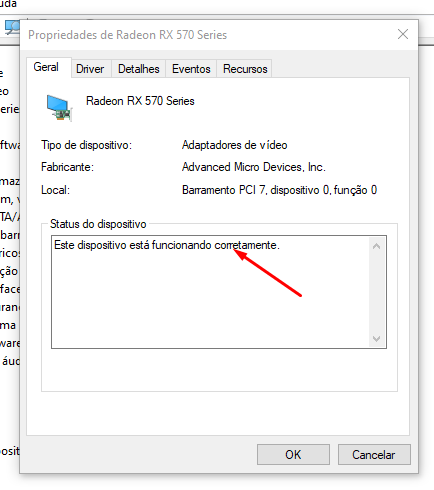Click the Barramento PCI 7 location text
This screenshot has height=490, width=434.
click(x=279, y=190)
